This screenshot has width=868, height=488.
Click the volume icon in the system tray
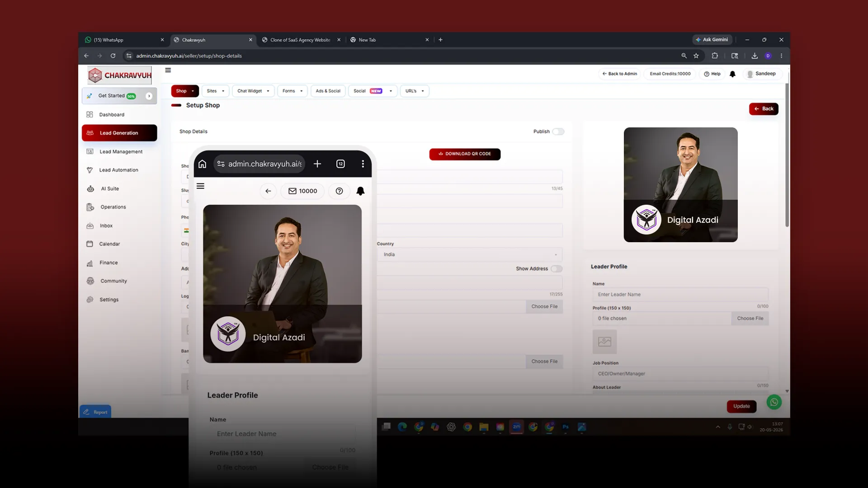(x=750, y=427)
